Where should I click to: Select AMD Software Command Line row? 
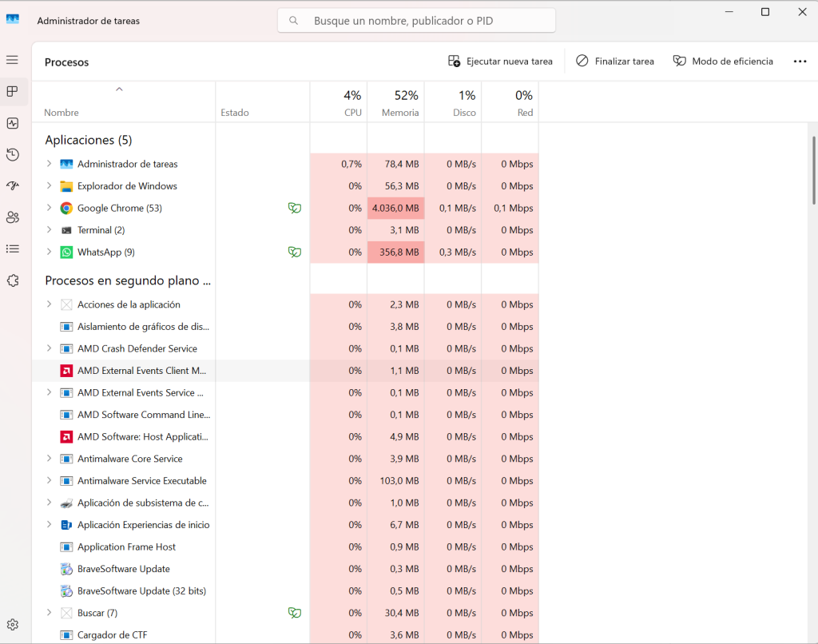pyautogui.click(x=285, y=415)
